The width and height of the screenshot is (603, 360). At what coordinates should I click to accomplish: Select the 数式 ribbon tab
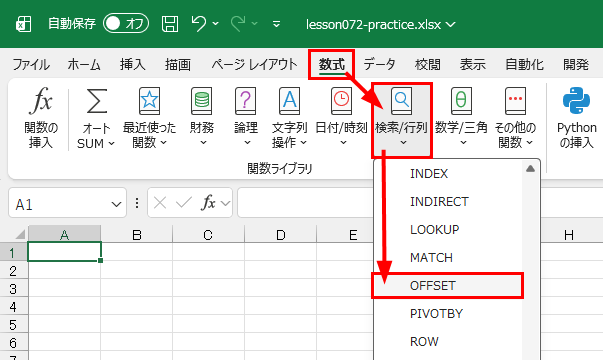pos(331,64)
